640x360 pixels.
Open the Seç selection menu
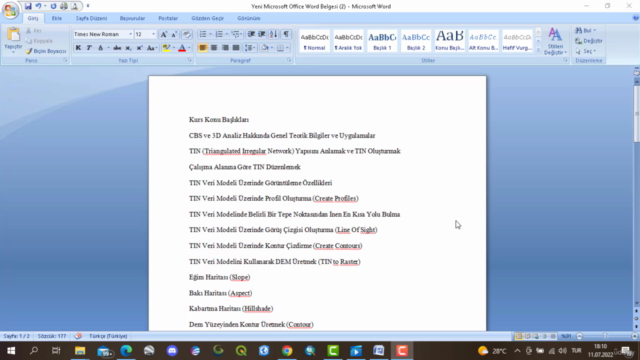pos(586,51)
